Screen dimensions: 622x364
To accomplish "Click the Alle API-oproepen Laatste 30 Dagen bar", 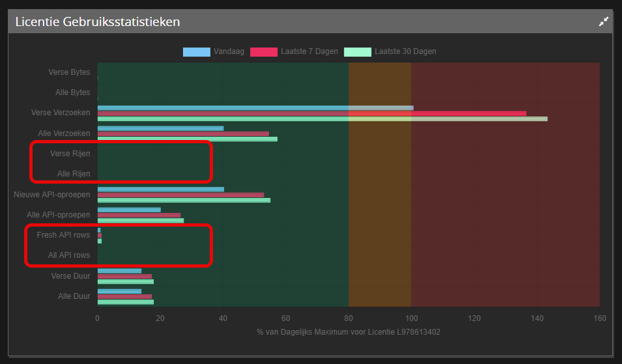I will click(140, 220).
